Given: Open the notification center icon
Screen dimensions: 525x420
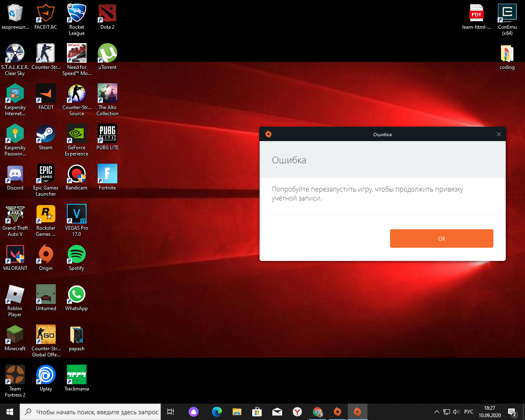Looking at the screenshot, I should click(x=512, y=412).
